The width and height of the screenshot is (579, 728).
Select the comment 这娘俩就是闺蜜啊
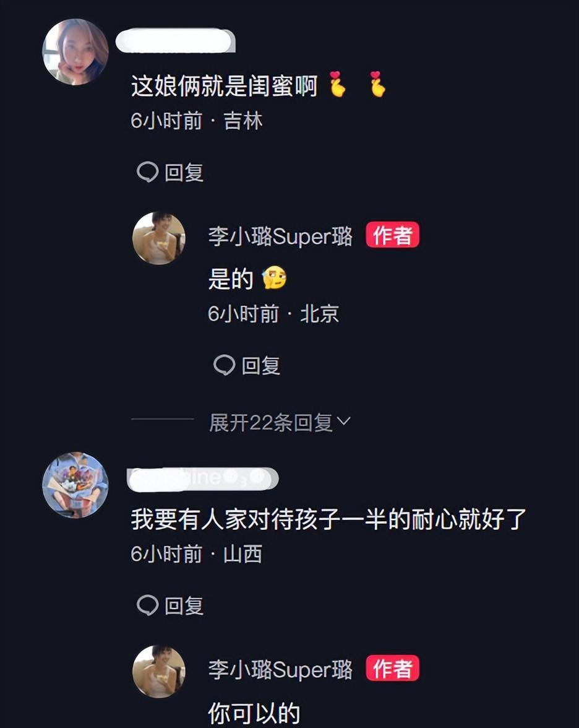click(224, 86)
